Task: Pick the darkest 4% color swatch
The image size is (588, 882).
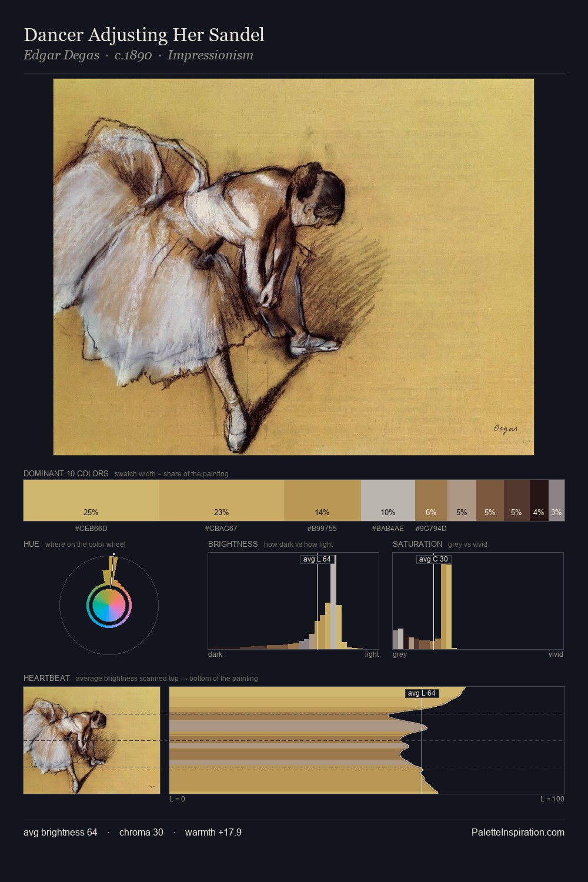Action: tap(539, 500)
